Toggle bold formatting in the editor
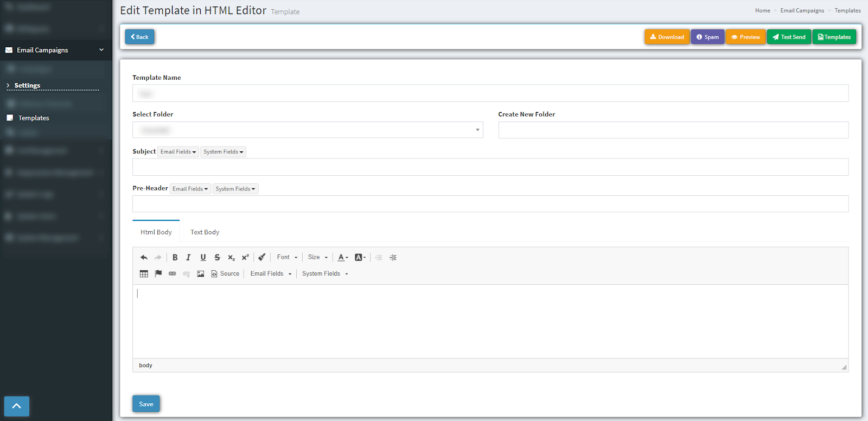 tap(175, 258)
